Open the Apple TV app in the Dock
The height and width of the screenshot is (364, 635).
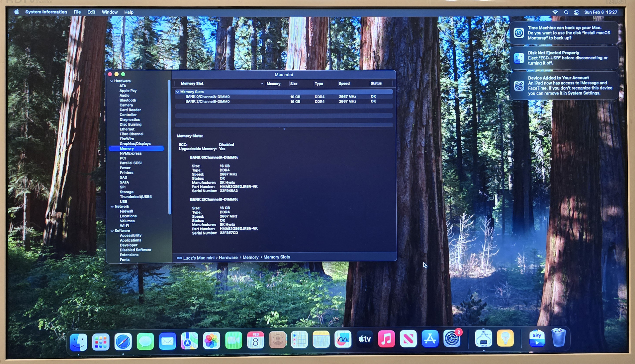tap(365, 339)
